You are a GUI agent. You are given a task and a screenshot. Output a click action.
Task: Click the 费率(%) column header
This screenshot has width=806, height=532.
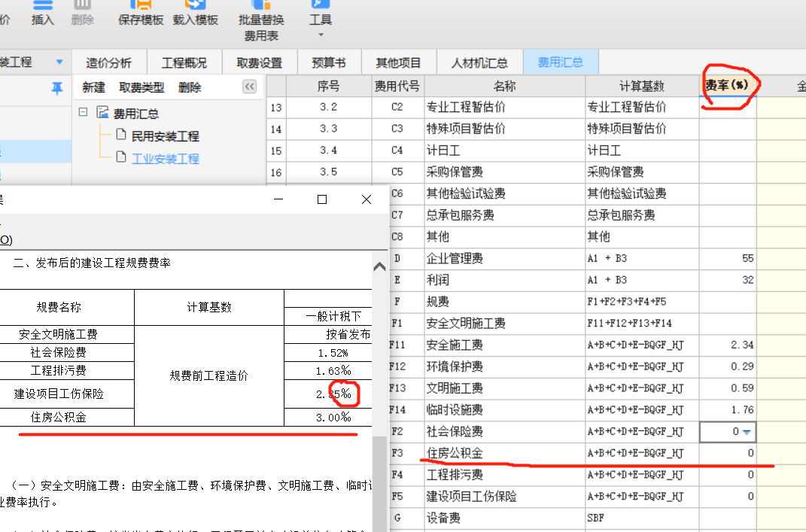(727, 87)
